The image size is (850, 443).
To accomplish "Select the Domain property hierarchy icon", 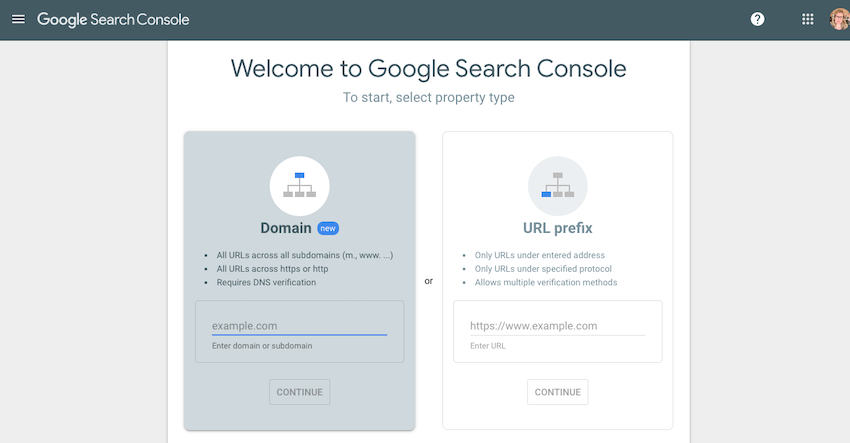I will [x=299, y=186].
